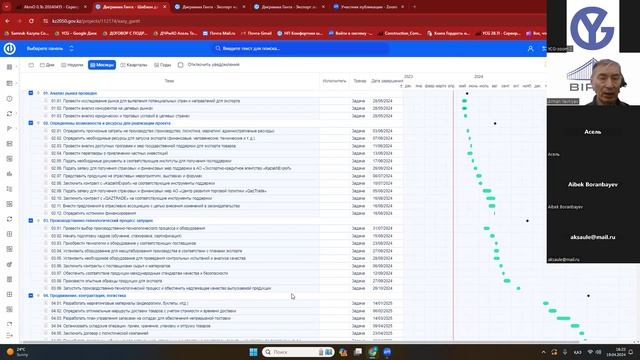Switch to the Zoom browser tab
This screenshot has width=640, height=360.
coord(368,7)
